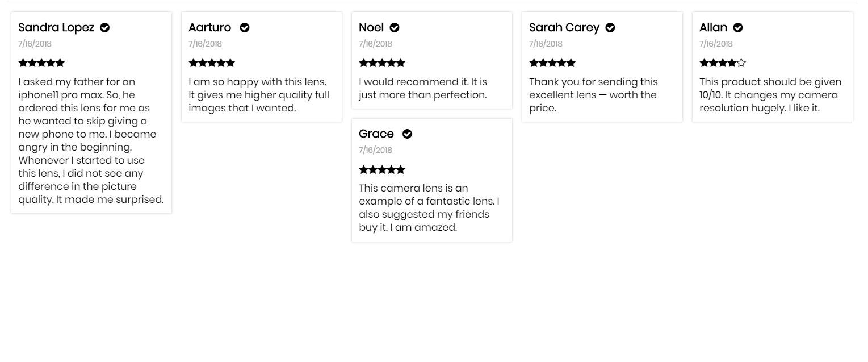Click Noel's review text 'more than perfection'

423,89
